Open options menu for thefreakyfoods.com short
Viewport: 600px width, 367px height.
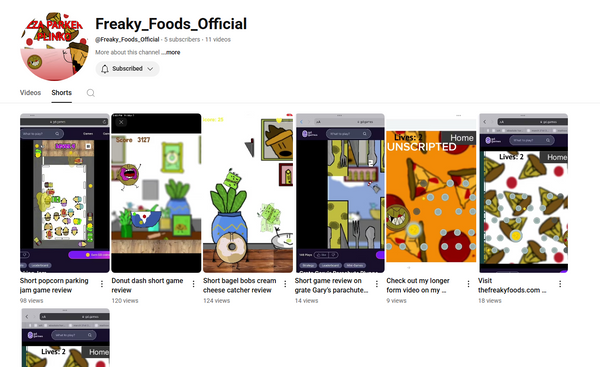(x=560, y=284)
